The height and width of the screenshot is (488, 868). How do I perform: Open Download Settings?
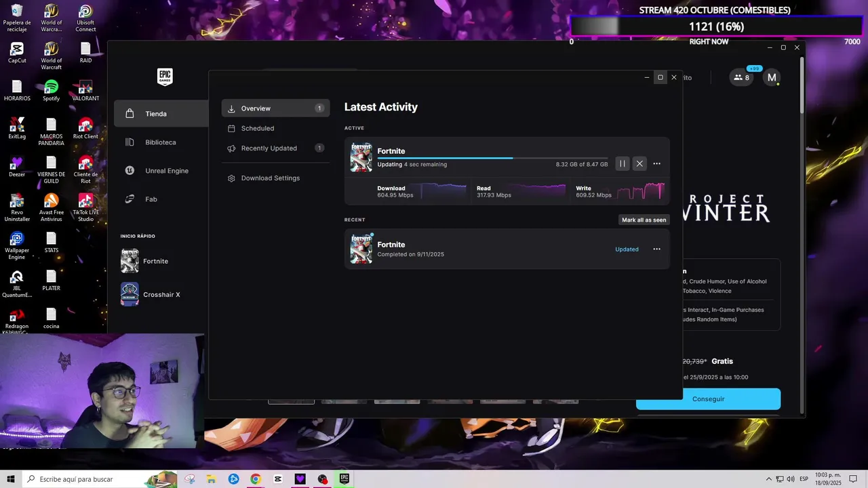pyautogui.click(x=275, y=178)
